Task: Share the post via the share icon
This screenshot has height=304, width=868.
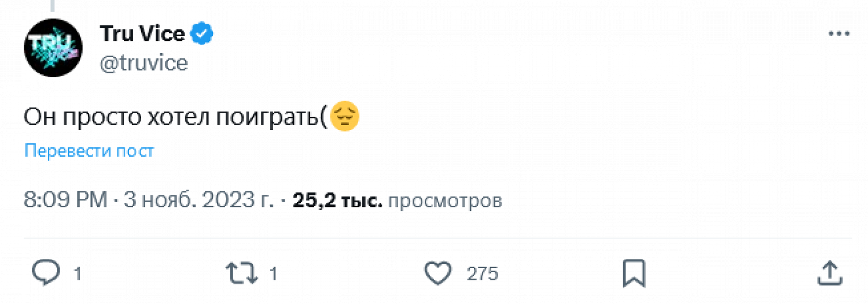Action: [829, 273]
